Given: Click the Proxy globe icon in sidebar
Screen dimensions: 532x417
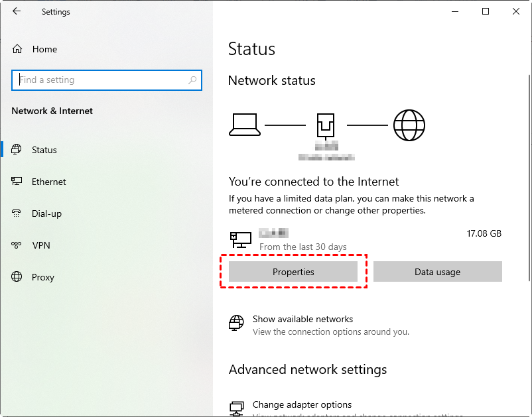Looking at the screenshot, I should tap(17, 277).
